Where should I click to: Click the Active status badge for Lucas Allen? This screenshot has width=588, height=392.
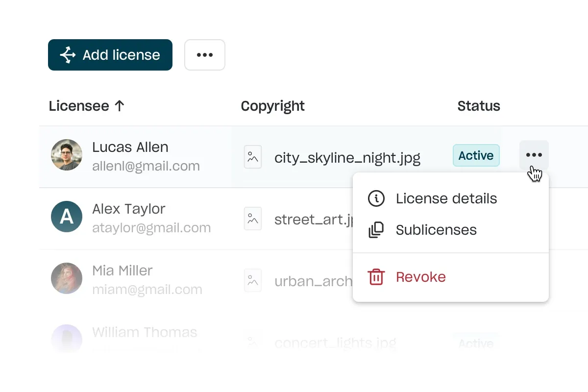(476, 155)
